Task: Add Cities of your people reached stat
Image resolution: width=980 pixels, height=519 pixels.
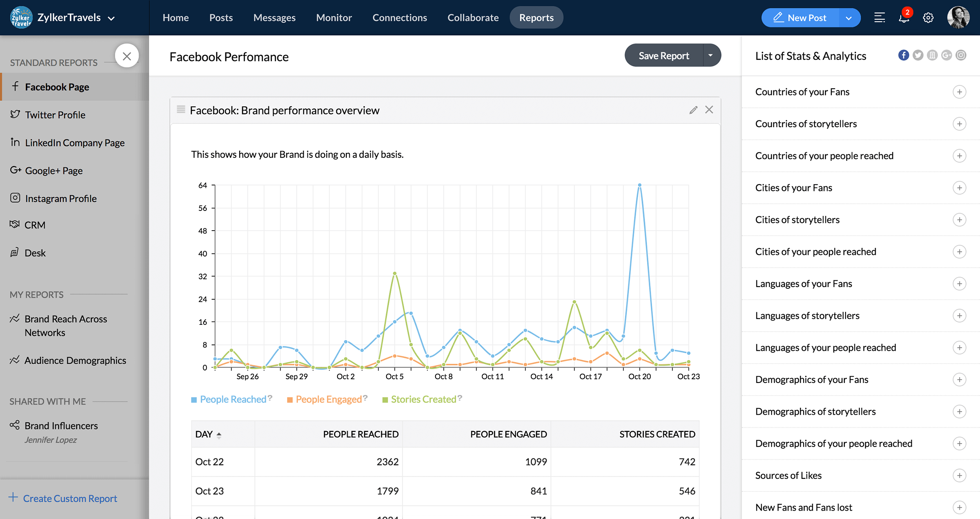Action: point(959,252)
